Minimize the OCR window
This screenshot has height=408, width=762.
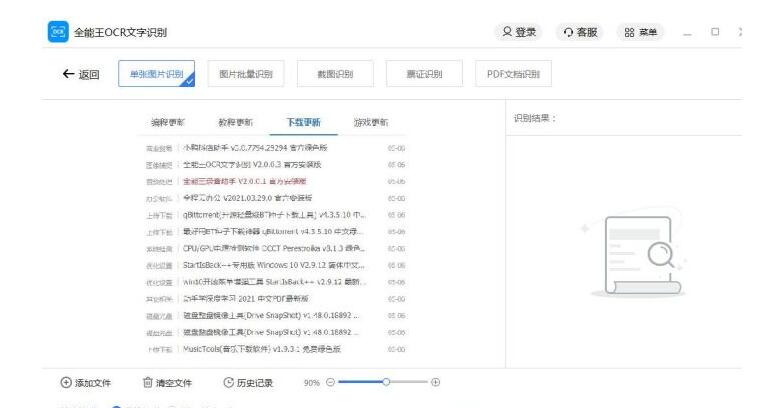pos(687,33)
